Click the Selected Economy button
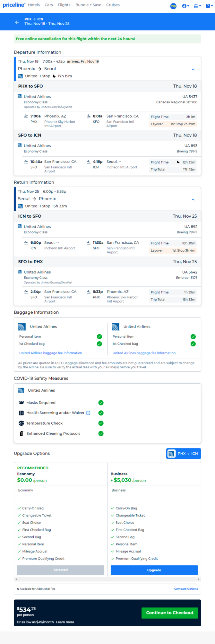 [61, 570]
